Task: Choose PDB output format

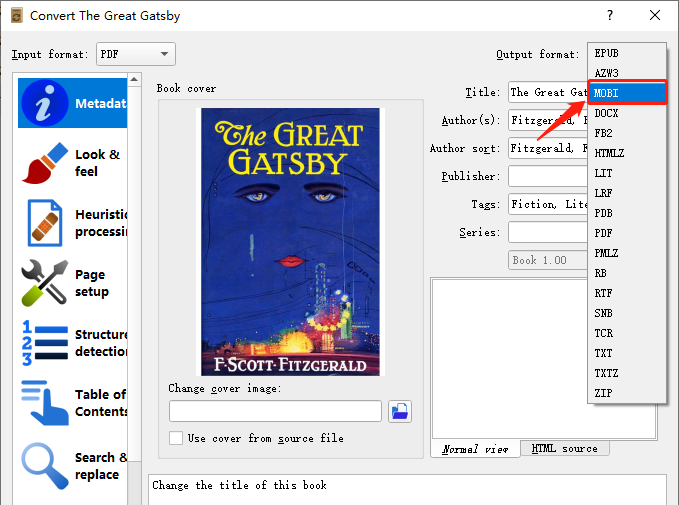Action: (x=627, y=213)
